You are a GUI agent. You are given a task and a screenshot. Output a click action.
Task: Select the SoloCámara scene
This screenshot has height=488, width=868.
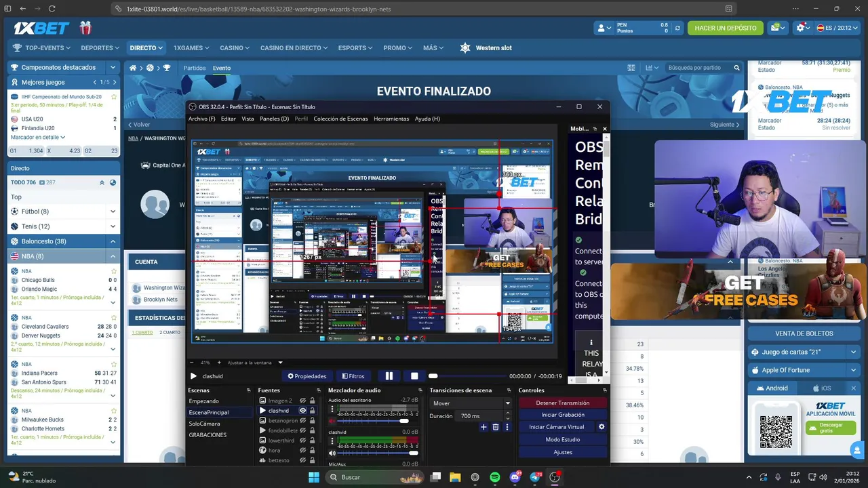[204, 424]
